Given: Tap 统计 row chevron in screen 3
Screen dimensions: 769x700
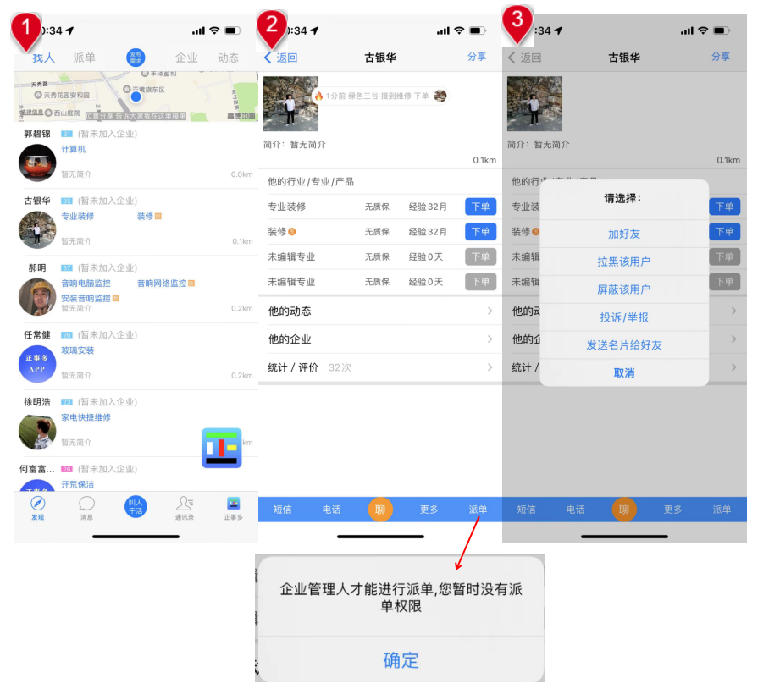Looking at the screenshot, I should tap(733, 367).
